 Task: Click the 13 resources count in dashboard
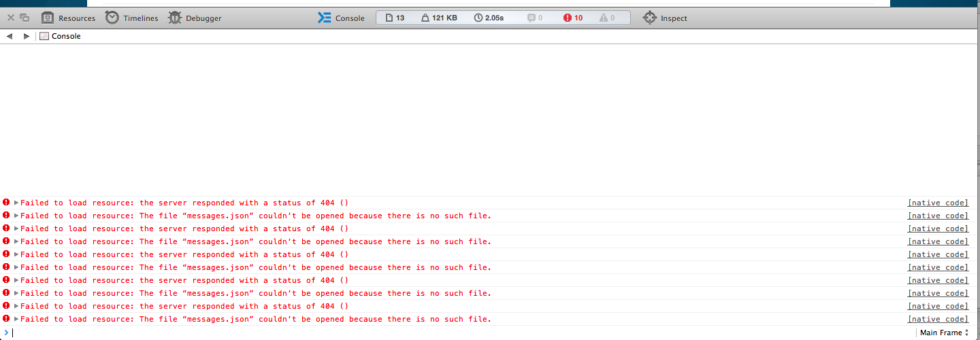coord(395,18)
